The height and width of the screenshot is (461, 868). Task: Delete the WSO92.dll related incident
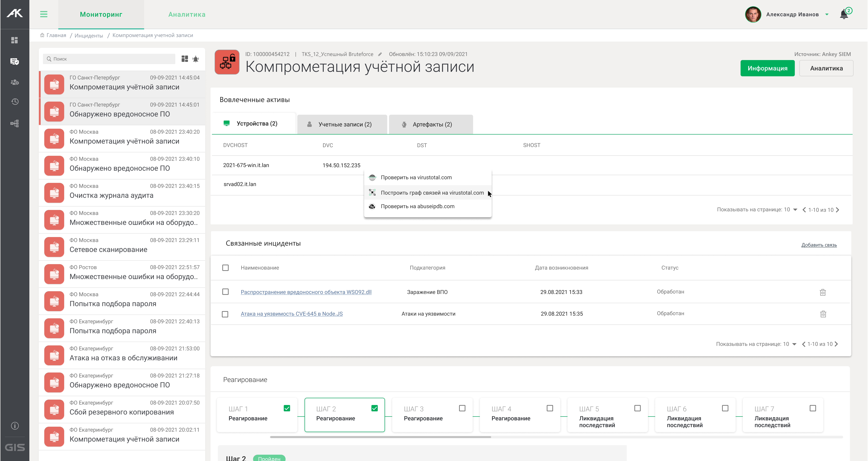point(823,292)
